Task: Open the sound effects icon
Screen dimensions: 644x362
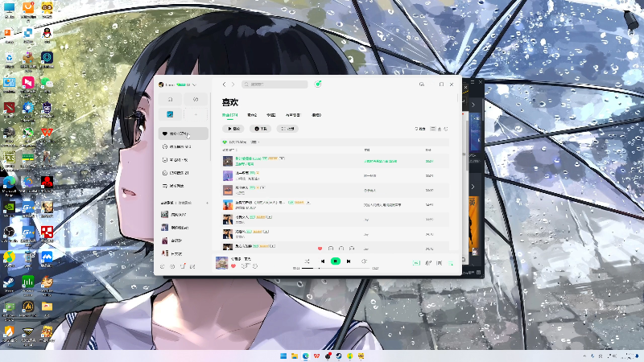Action: click(428, 263)
